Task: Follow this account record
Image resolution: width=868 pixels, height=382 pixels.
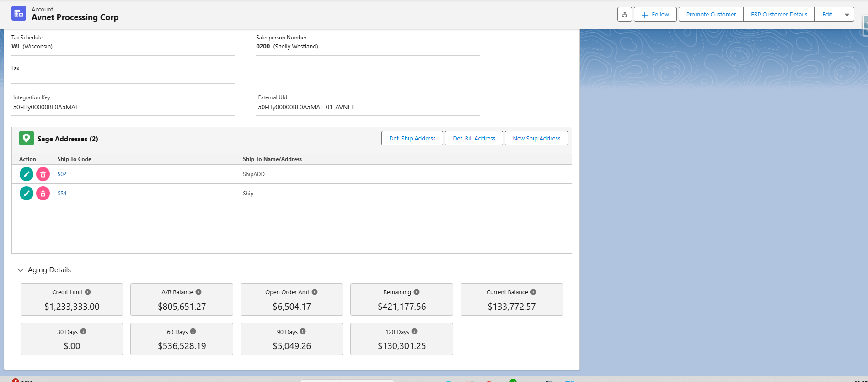Action: point(655,15)
